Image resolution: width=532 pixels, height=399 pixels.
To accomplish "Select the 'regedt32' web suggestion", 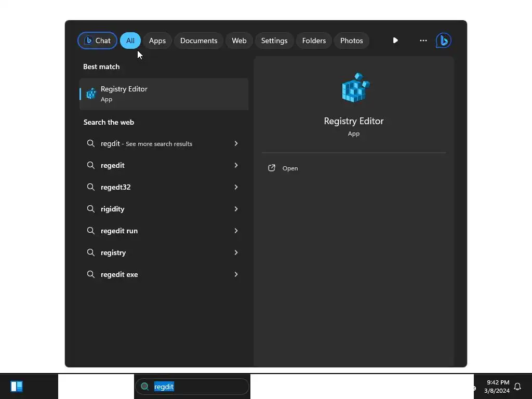I will click(164, 187).
